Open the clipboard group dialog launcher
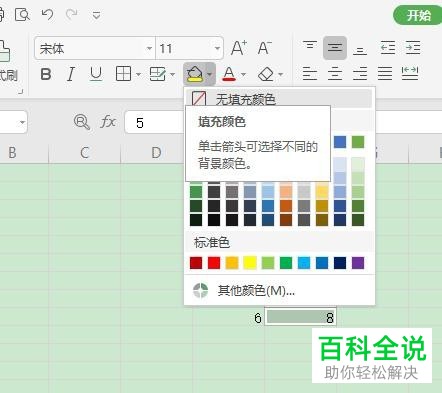442x393 pixels. pos(21,91)
